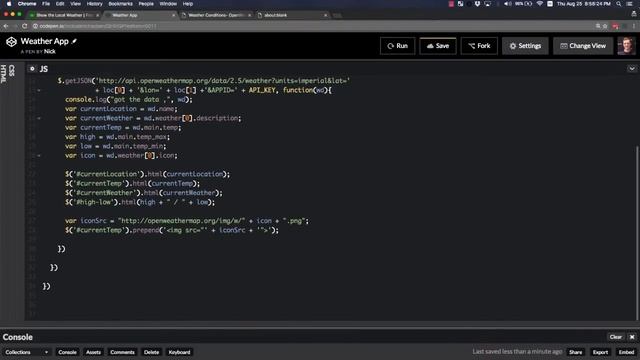Click the console.log line of code
640x360 pixels.
pos(129,100)
